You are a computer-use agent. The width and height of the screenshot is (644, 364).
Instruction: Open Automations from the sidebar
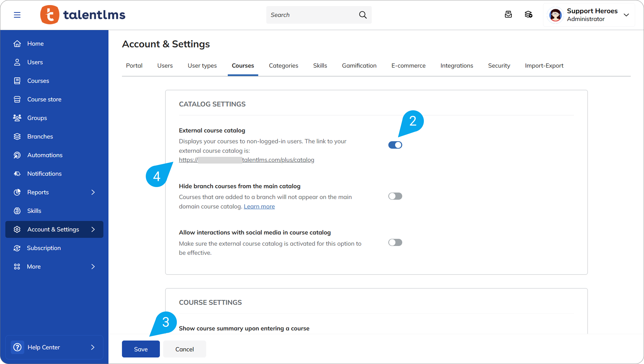pos(45,155)
